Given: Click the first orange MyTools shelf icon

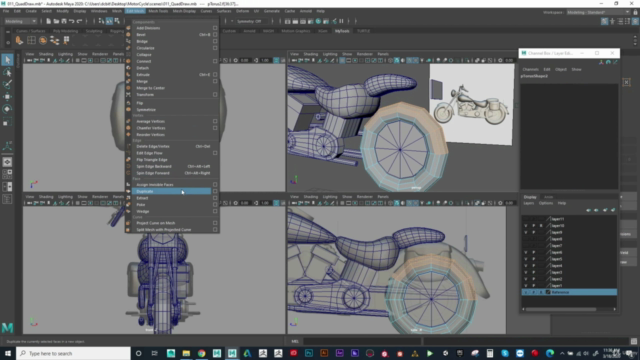Looking at the screenshot, I should pos(19,40).
